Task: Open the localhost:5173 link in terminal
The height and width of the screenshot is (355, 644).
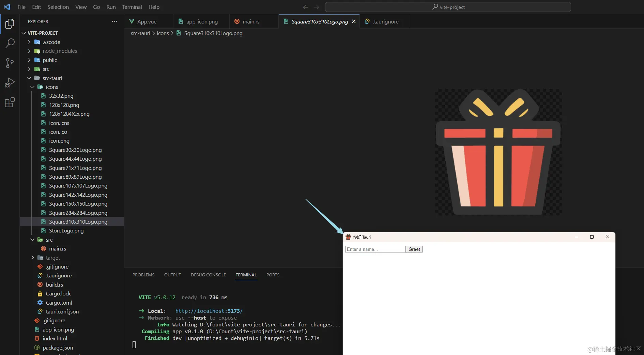Action: click(x=209, y=311)
